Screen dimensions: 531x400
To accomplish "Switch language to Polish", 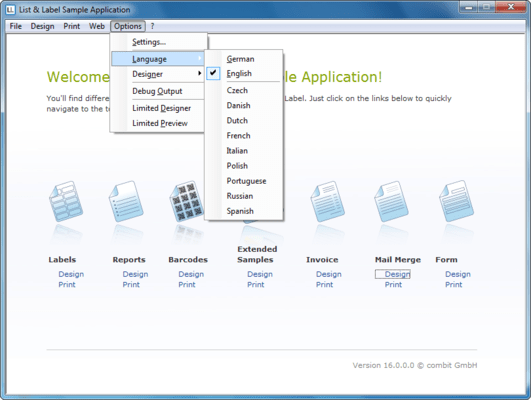I will (244, 166).
